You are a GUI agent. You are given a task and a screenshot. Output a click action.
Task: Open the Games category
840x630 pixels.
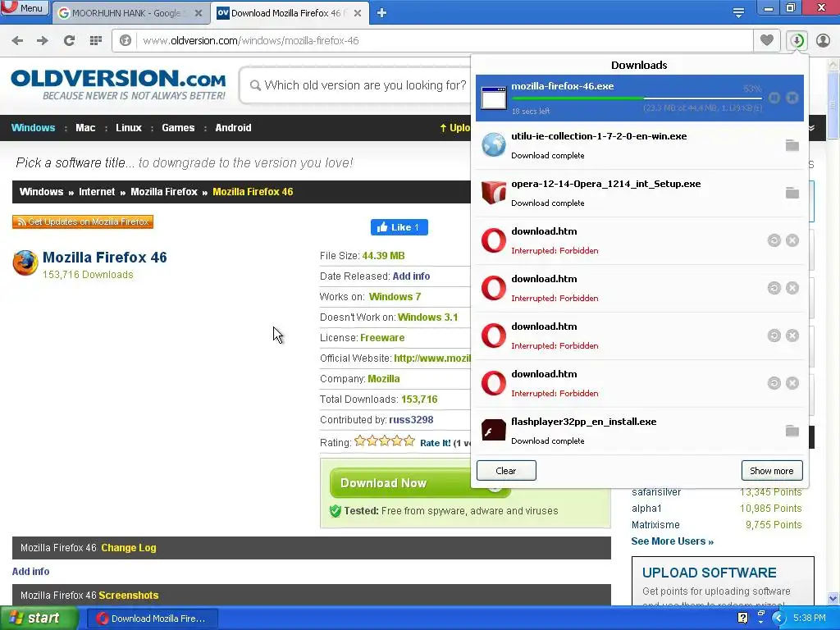[178, 127]
